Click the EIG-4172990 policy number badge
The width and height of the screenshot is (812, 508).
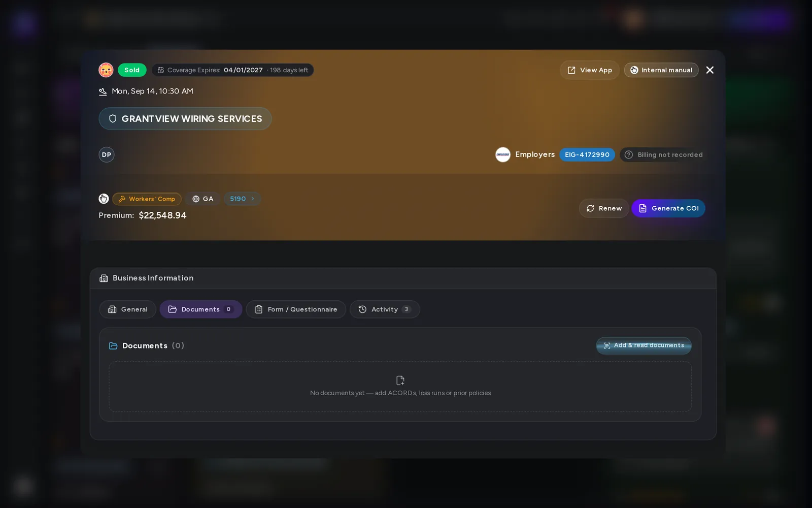pyautogui.click(x=587, y=155)
